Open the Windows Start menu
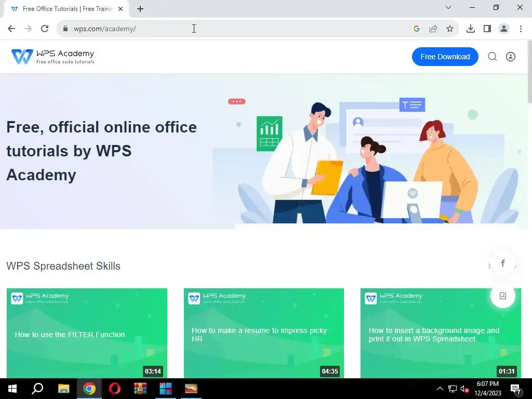532x399 pixels. (12, 389)
